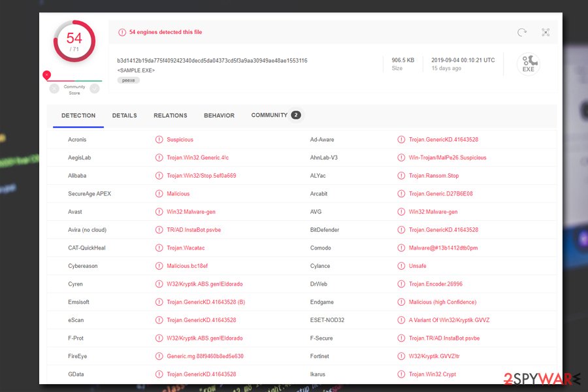Image resolution: width=588 pixels, height=392 pixels.
Task: Click the warning icon in AegisLab row
Action: (159, 157)
